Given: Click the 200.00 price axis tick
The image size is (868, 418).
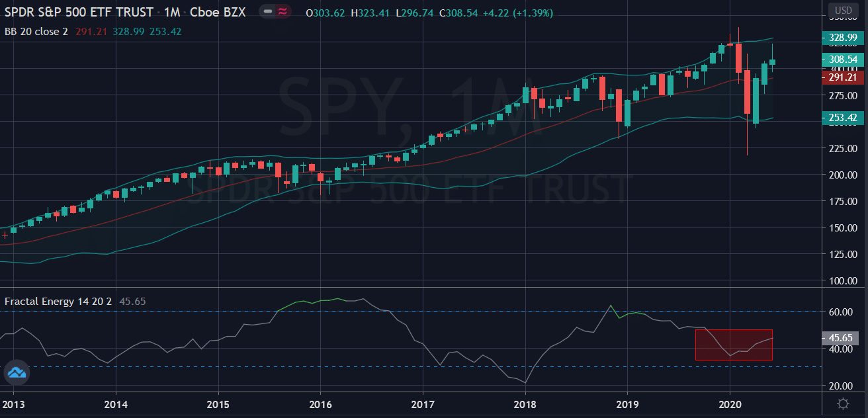Looking at the screenshot, I should [843, 175].
